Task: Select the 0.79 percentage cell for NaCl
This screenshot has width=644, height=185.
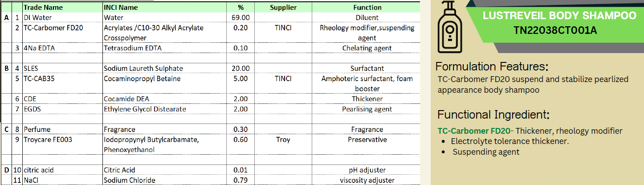Action: click(240, 180)
